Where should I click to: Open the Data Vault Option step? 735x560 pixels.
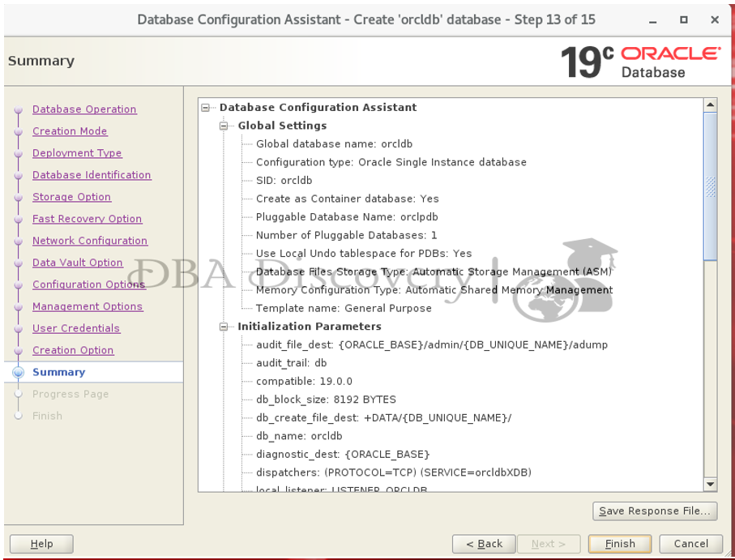(78, 263)
